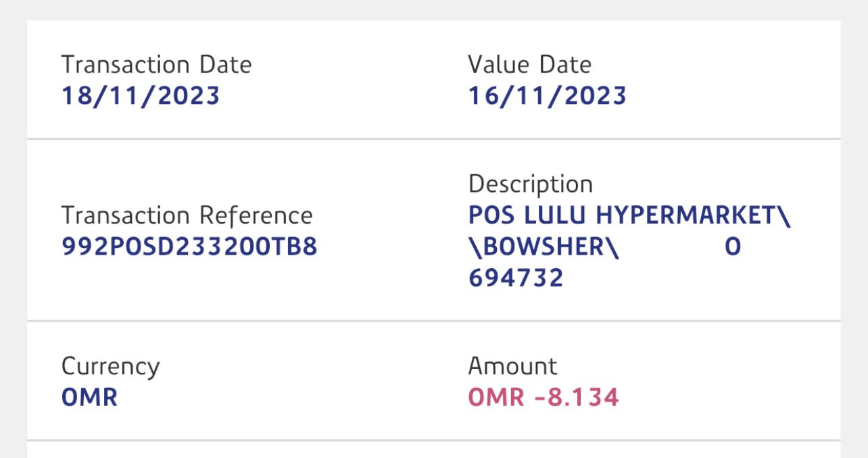Click the lone O character in description

coord(733,247)
